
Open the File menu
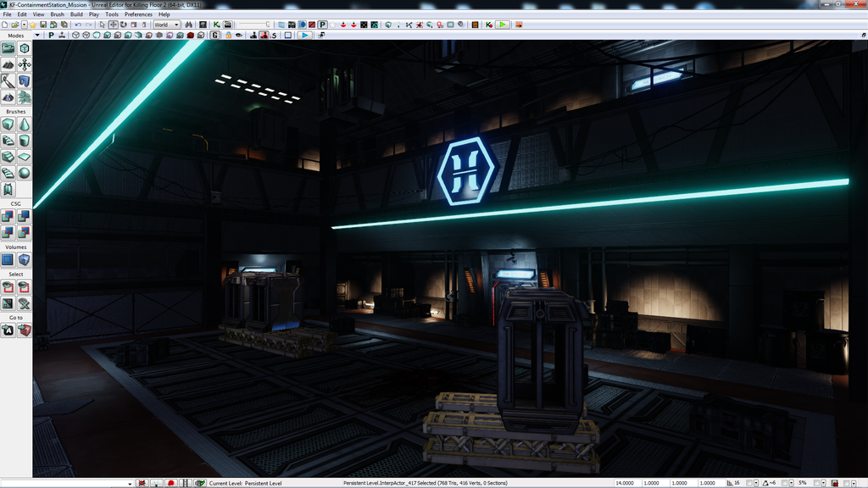click(7, 14)
